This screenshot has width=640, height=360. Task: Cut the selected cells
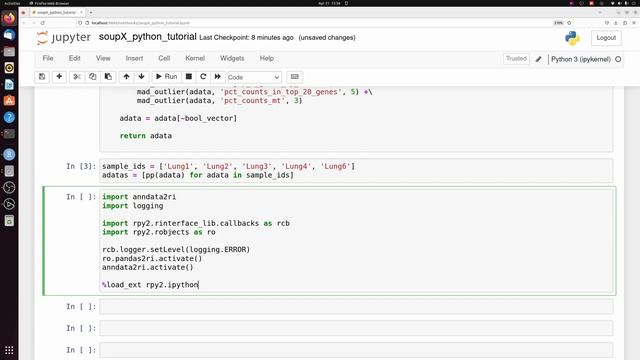(x=77, y=77)
